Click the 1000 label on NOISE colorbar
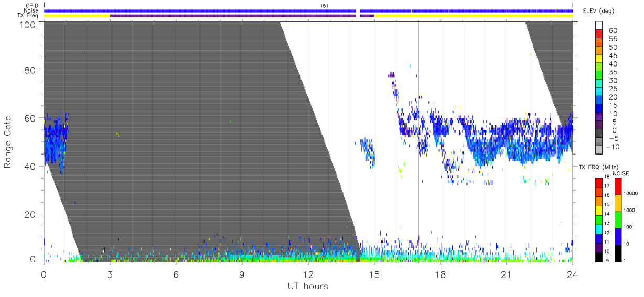Screen dimensions: 644x297 pos(630,210)
